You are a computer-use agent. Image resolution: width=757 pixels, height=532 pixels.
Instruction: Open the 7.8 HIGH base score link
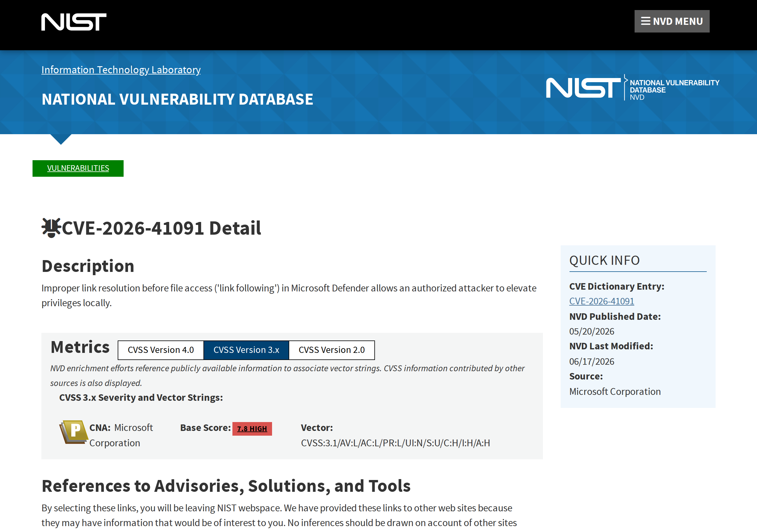(252, 429)
